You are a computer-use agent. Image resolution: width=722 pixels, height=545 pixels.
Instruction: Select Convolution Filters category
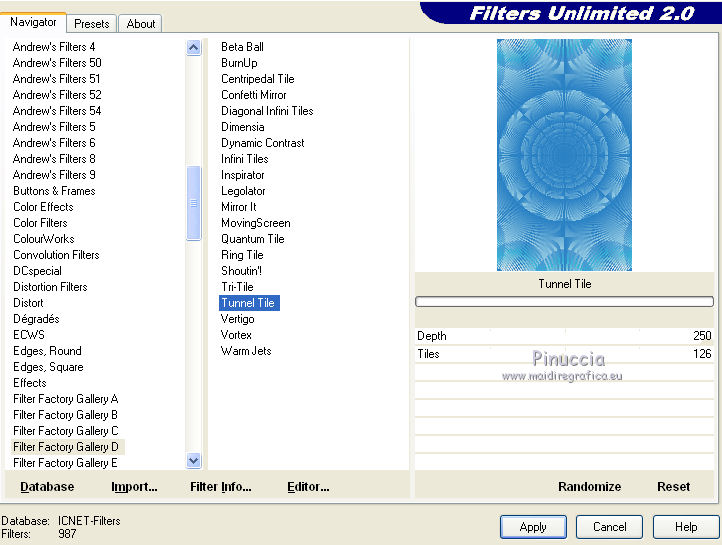(56, 255)
